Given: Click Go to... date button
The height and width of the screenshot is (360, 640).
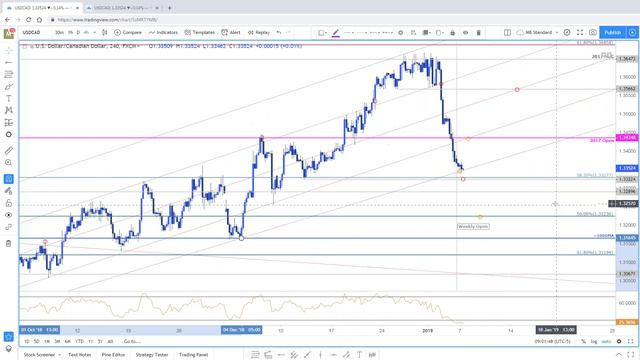Looking at the screenshot, I should click(132, 341).
